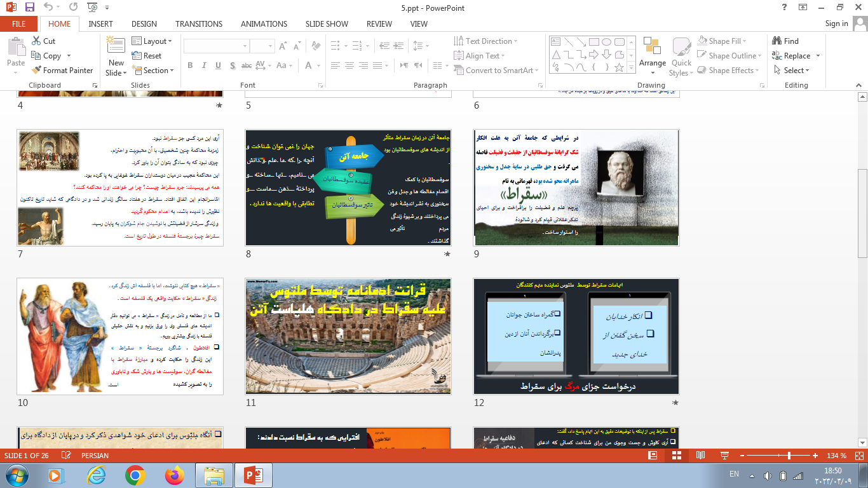This screenshot has width=868, height=488.
Task: Click the Format Painter brush icon
Action: click(36, 71)
